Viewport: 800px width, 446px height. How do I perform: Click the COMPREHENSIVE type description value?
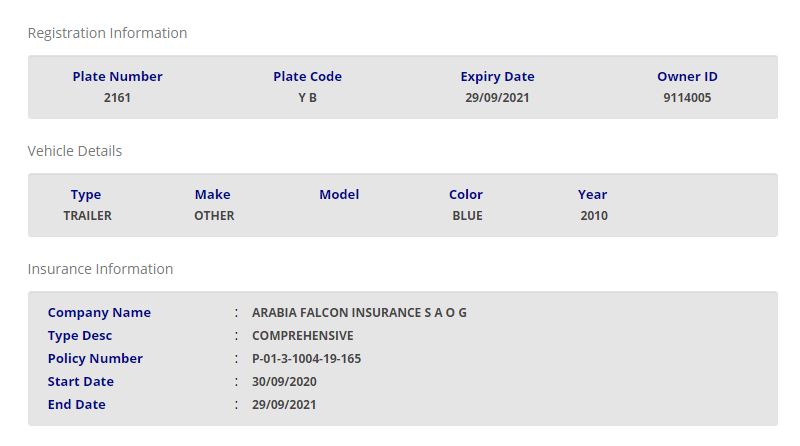coord(302,336)
